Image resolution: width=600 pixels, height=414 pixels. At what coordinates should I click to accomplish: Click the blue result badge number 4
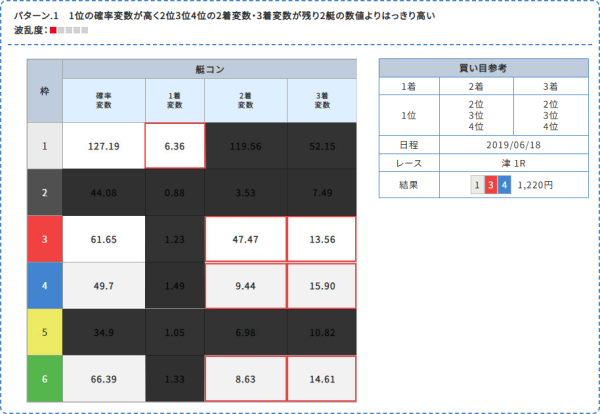pyautogui.click(x=504, y=185)
